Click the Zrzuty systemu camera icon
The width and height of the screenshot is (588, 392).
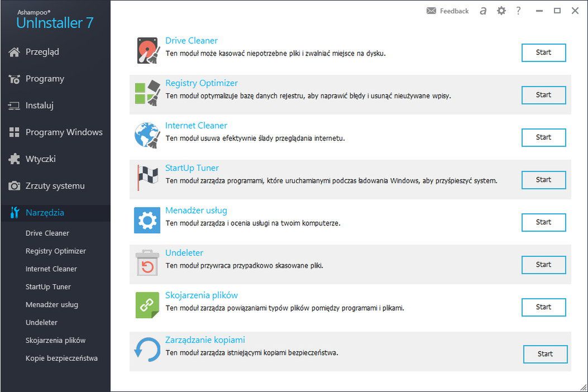[x=15, y=186]
